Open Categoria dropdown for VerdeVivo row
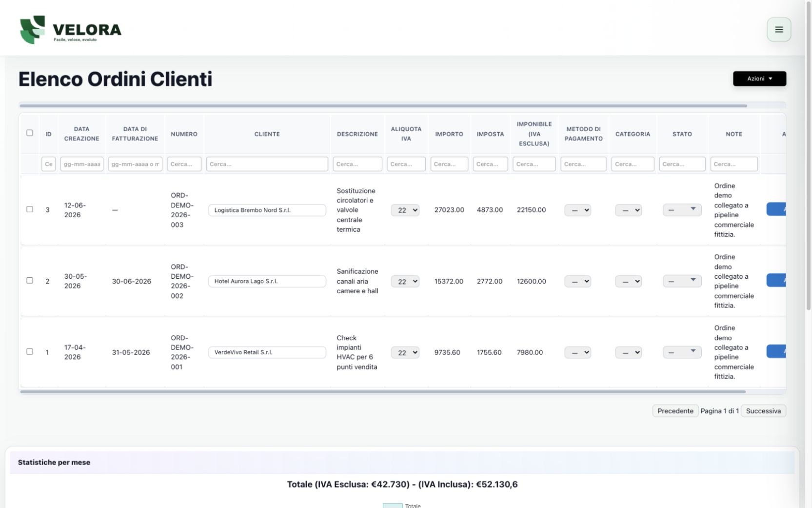Viewport: 812px width, 508px height. tap(628, 352)
